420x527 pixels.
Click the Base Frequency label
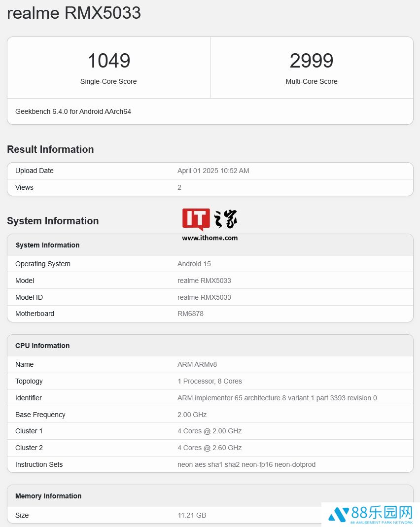(40, 415)
